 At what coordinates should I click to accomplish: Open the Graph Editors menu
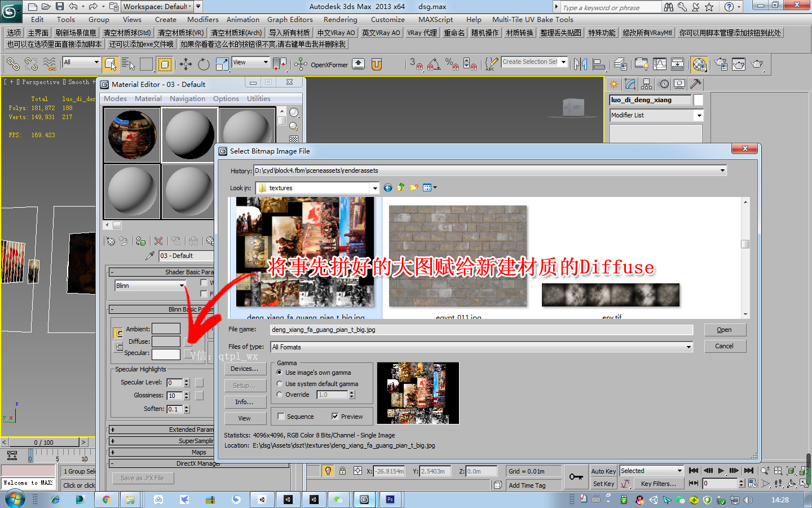coord(290,19)
